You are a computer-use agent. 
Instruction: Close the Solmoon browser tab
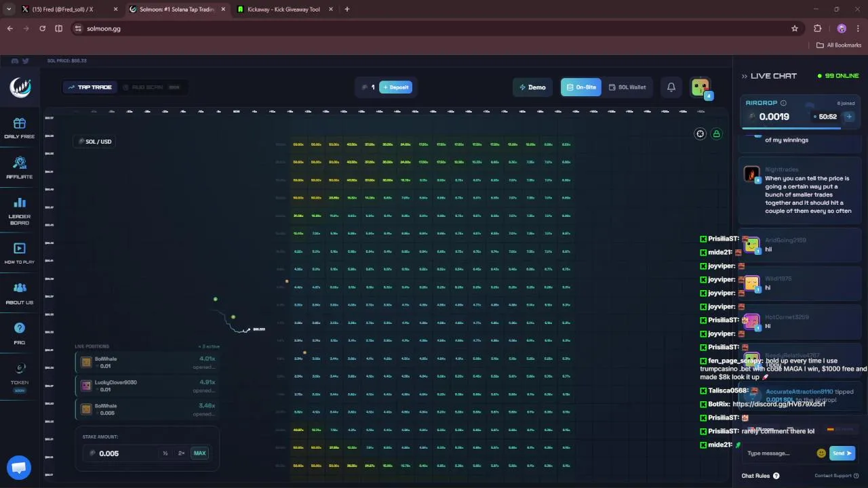223,9
